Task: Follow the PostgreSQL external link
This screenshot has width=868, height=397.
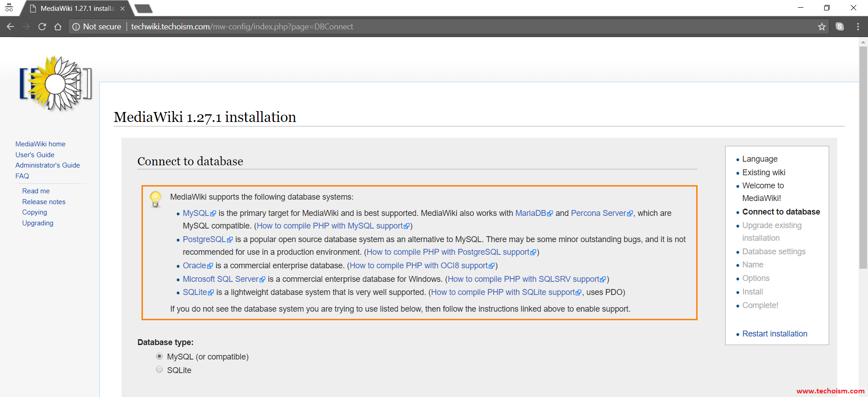Action: click(x=208, y=239)
